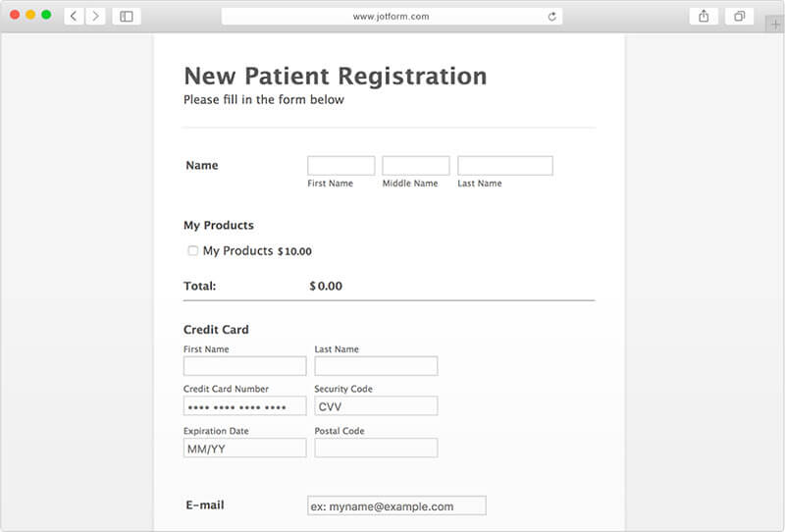
Task: Go back using Safari's back arrow
Action: [x=74, y=16]
